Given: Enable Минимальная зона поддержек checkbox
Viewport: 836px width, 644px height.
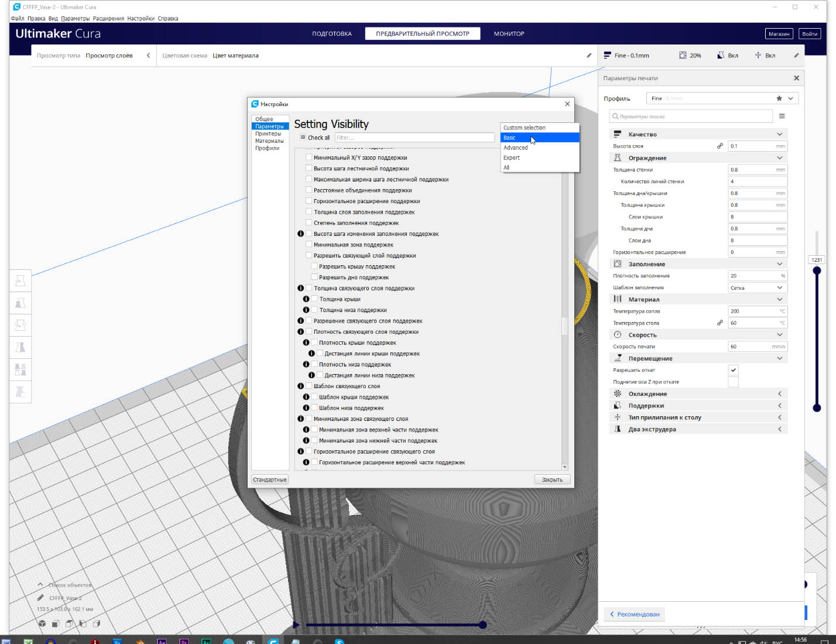Looking at the screenshot, I should [309, 244].
